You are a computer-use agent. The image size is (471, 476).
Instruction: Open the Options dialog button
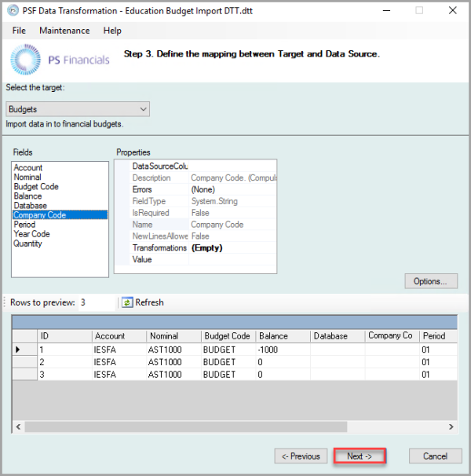coord(430,281)
